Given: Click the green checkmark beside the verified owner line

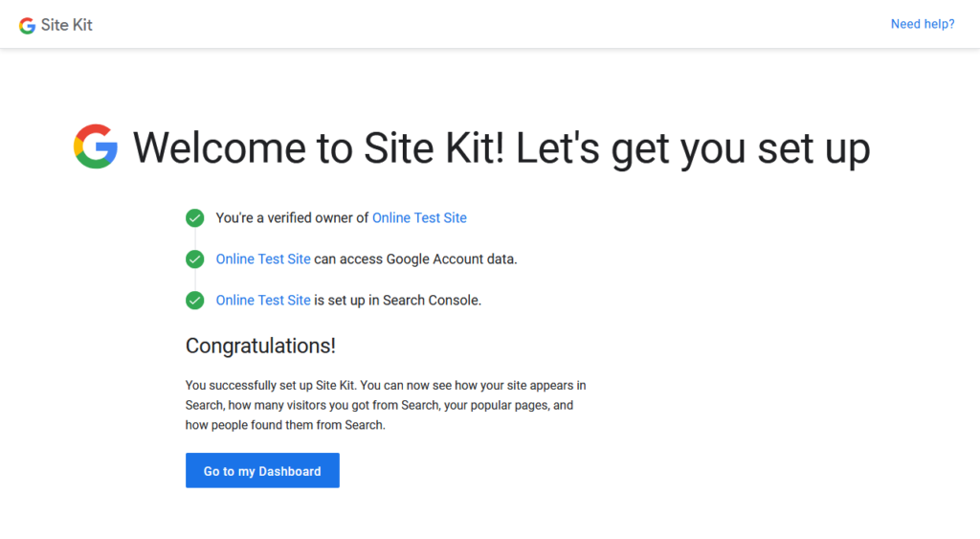Looking at the screenshot, I should point(195,218).
